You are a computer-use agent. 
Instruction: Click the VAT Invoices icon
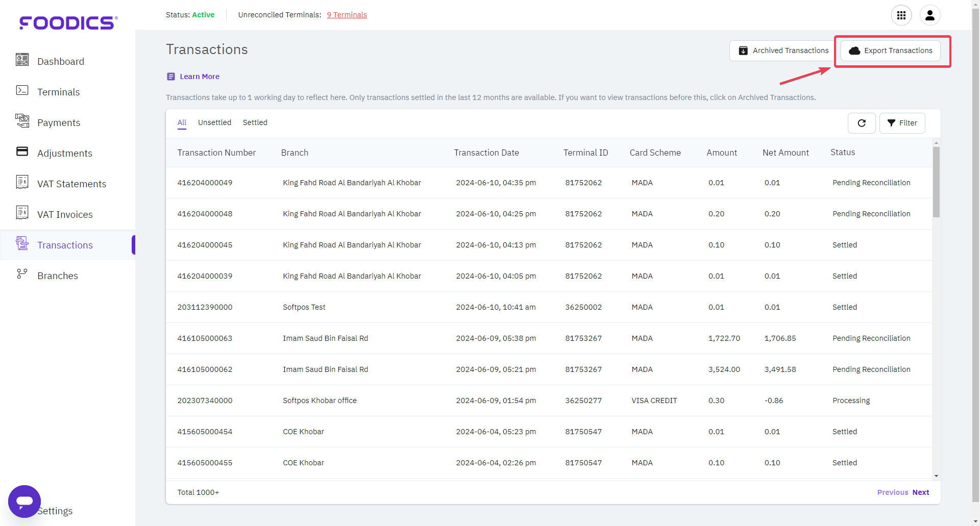click(x=22, y=213)
